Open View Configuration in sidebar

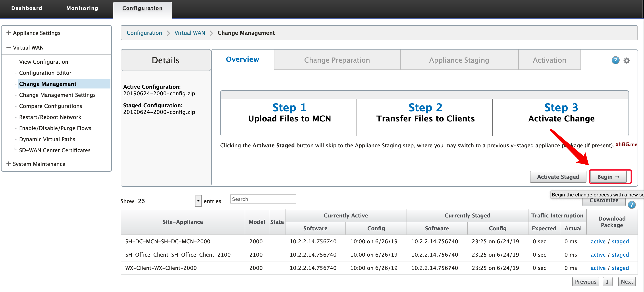pyautogui.click(x=44, y=62)
